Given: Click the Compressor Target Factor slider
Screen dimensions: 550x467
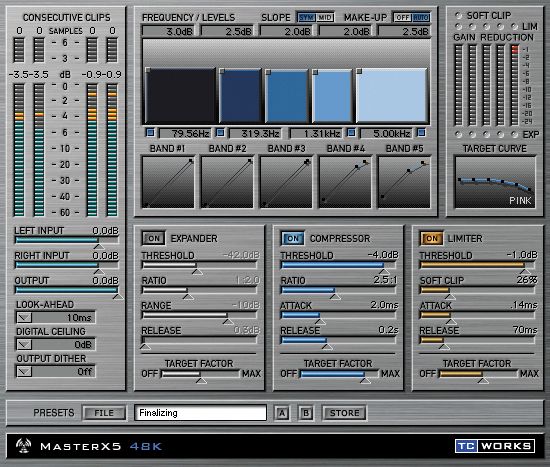Looking at the screenshot, I should (x=339, y=374).
